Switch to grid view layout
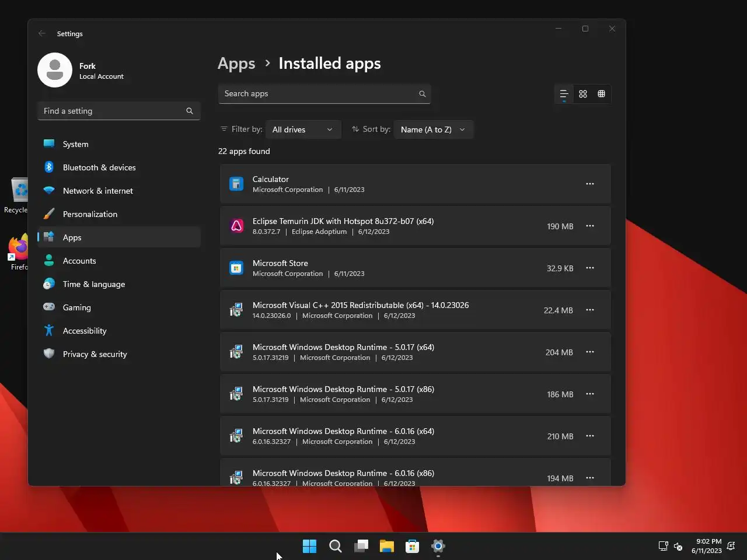 click(x=583, y=94)
